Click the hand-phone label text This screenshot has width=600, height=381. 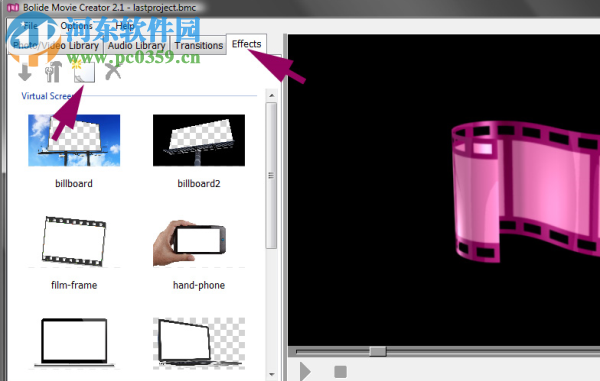(x=199, y=285)
